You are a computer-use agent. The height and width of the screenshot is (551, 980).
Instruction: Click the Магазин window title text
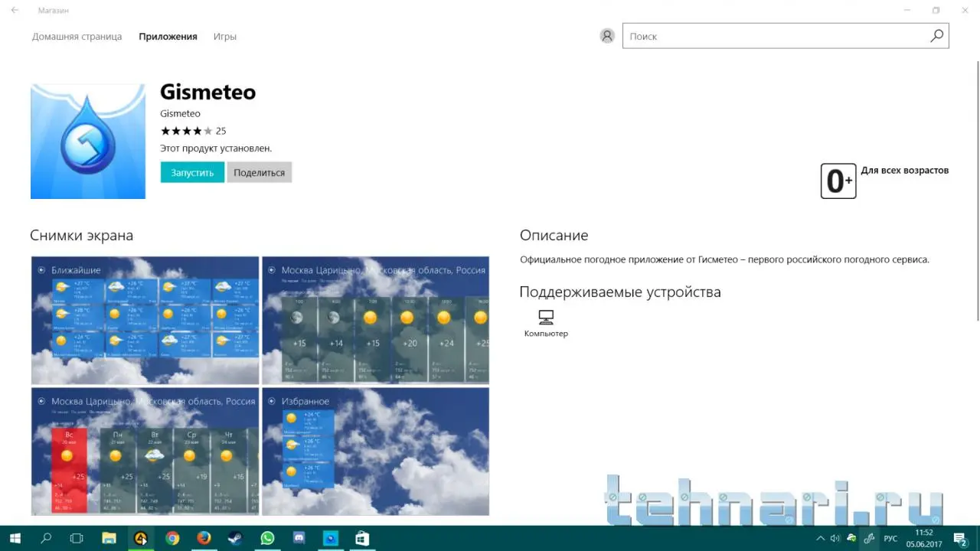pos(54,10)
